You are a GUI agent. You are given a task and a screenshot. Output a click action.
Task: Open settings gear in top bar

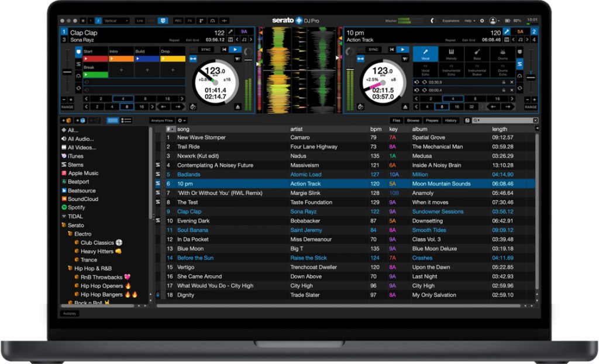[x=482, y=20]
